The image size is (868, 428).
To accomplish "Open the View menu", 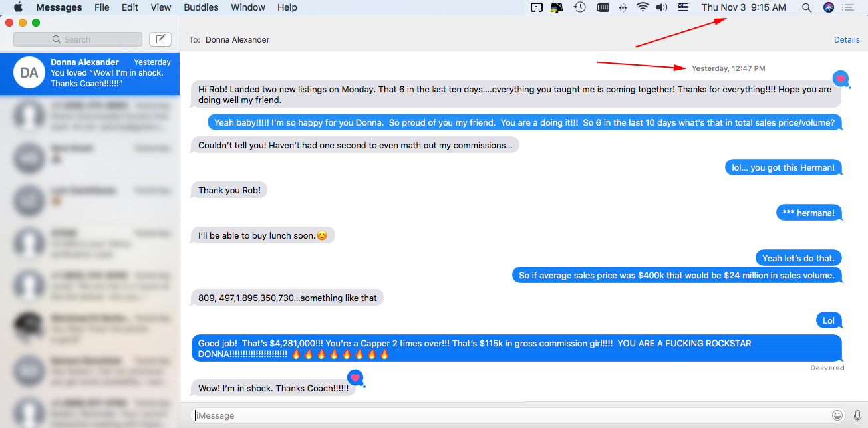I will pyautogui.click(x=161, y=7).
